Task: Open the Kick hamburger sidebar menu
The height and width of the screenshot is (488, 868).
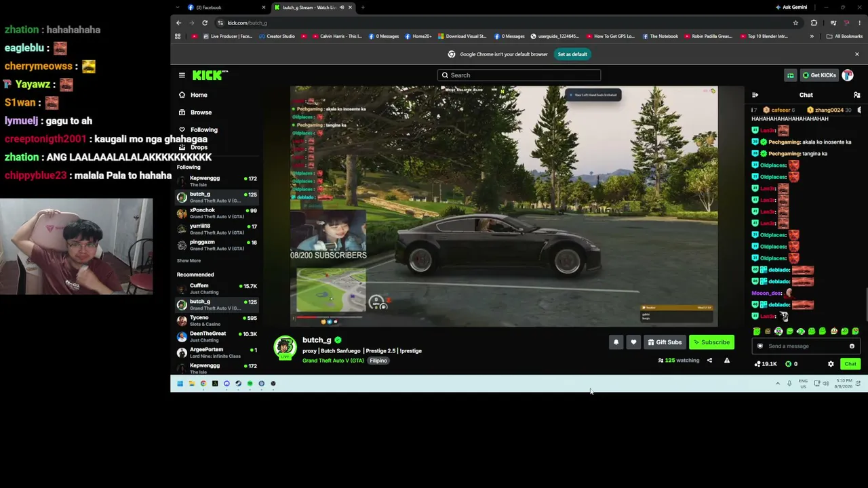Action: tap(182, 75)
